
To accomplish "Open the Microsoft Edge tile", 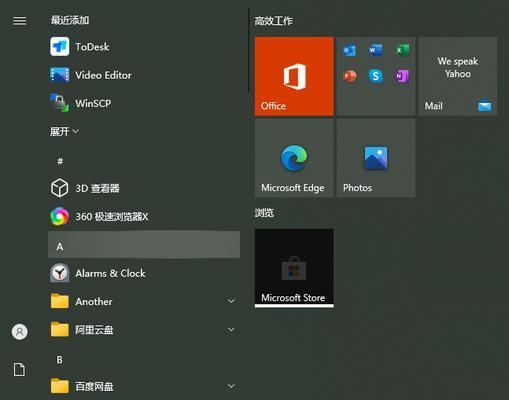I will click(294, 158).
